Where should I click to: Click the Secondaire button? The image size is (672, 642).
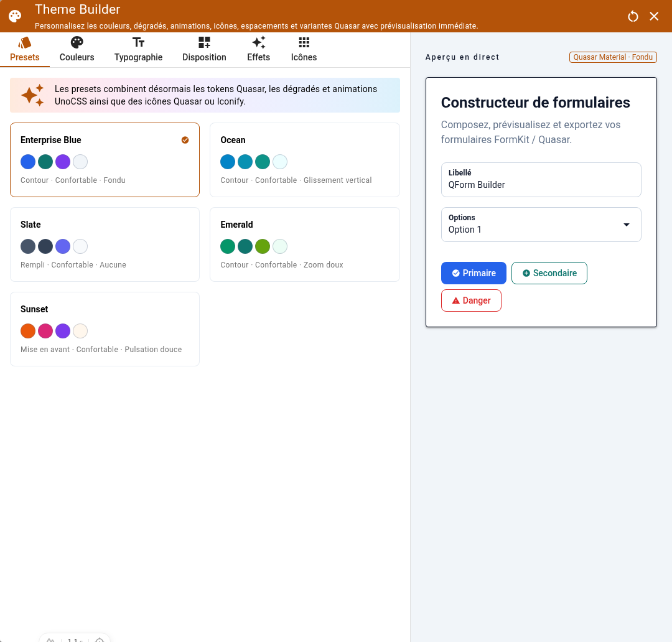click(x=549, y=273)
